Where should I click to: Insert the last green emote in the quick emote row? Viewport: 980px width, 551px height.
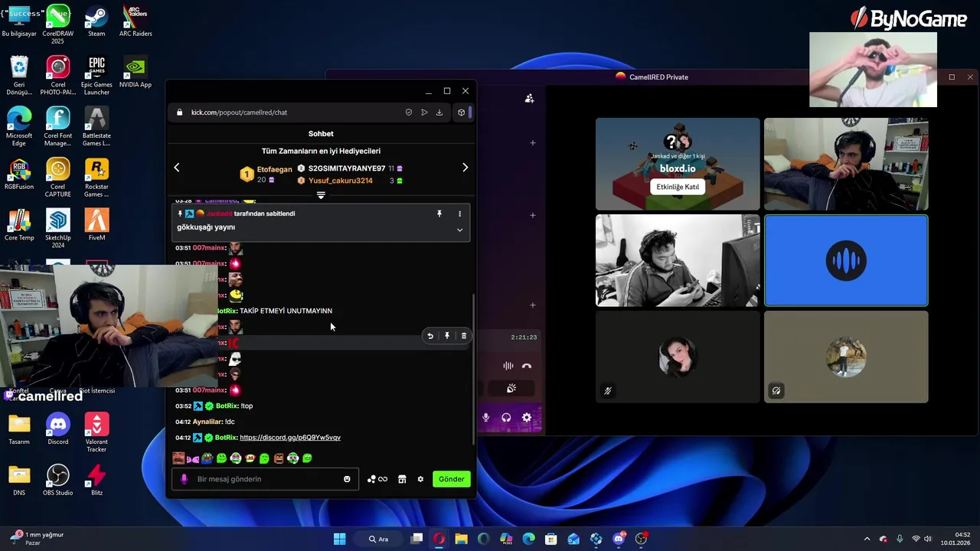(307, 458)
